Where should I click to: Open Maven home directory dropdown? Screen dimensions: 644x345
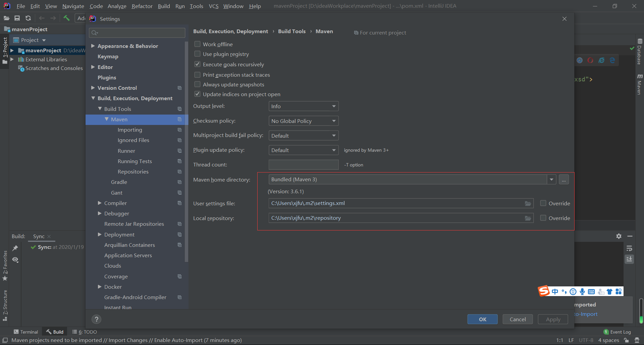tap(551, 180)
